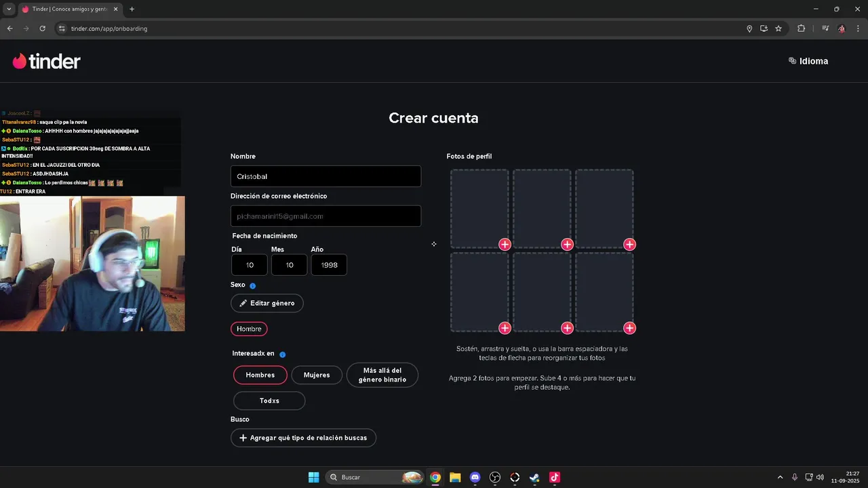Click the tray microphone icon

(795, 477)
